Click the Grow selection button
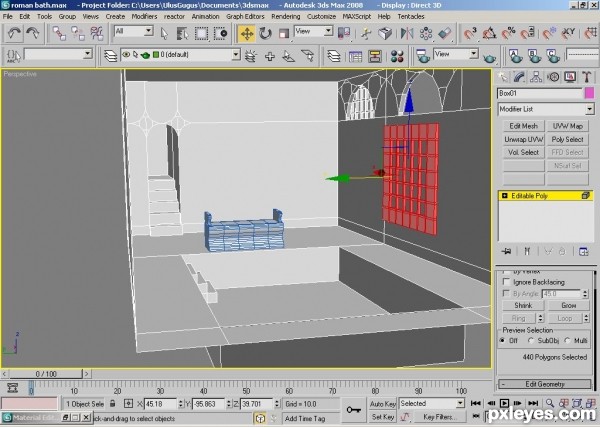Viewport: 600px width, 427px height. point(569,305)
